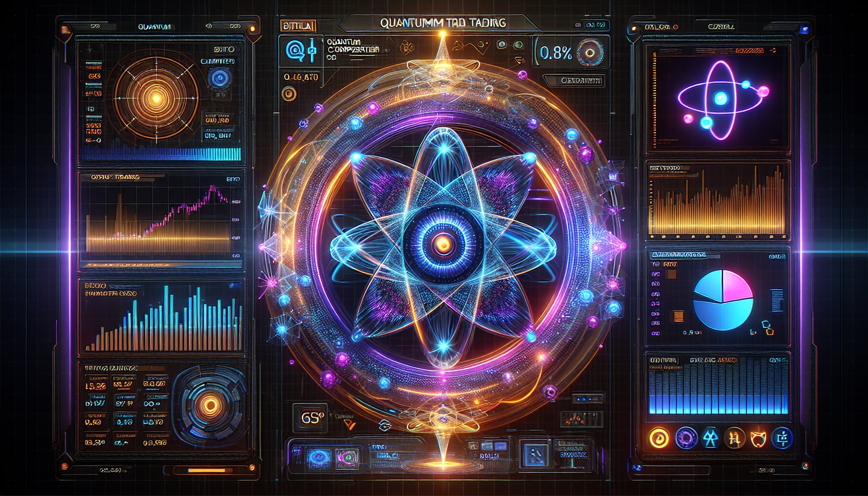Image resolution: width=868 pixels, height=496 pixels.
Task: Click the blue concentric-circle icon near orange radar
Action: pyautogui.click(x=220, y=78)
